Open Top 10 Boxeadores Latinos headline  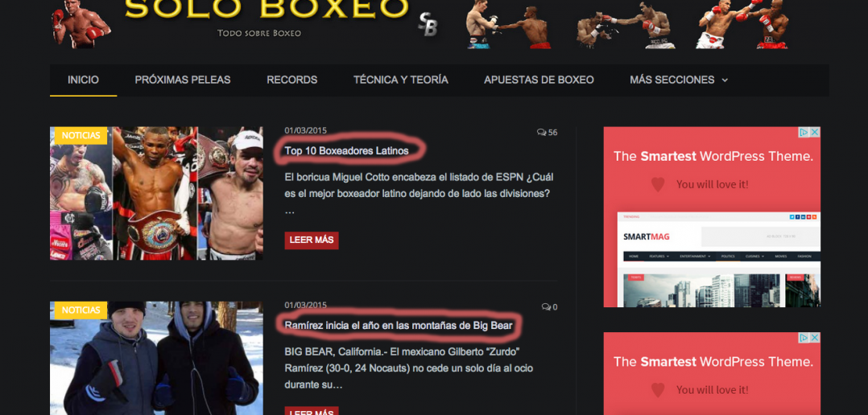346,150
